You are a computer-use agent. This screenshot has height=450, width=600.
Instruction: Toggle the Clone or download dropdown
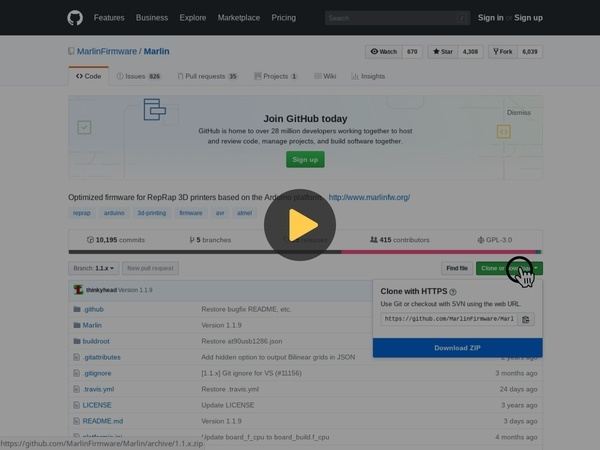(509, 268)
